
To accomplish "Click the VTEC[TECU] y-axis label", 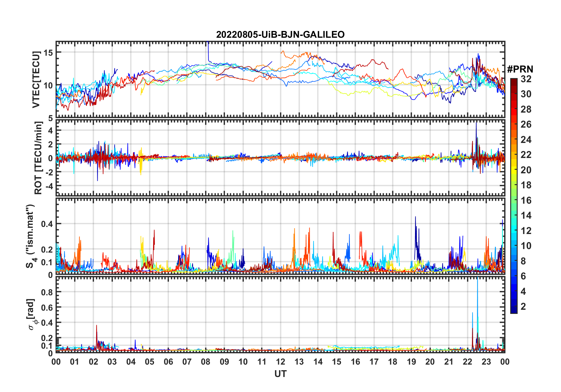I will click(36, 80).
